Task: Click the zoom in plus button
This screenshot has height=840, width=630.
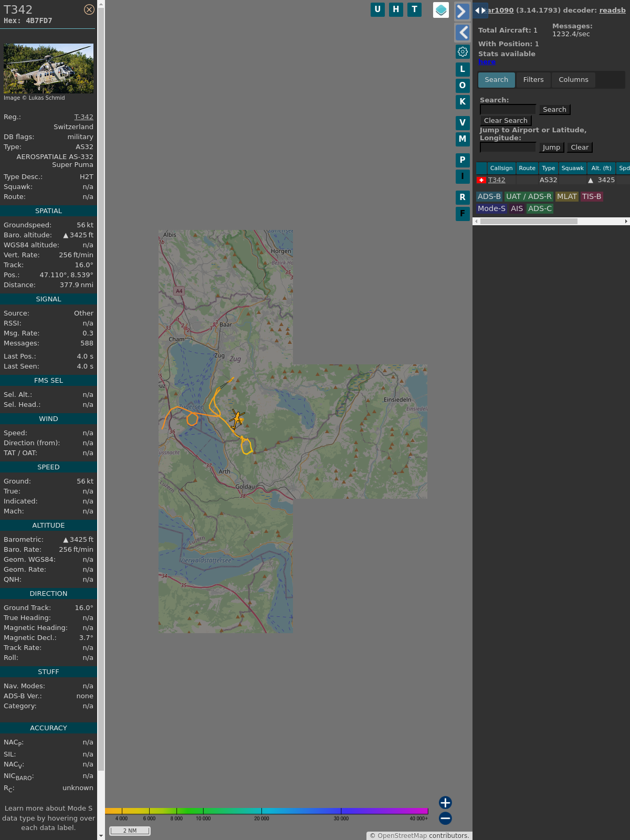Action: 445,802
